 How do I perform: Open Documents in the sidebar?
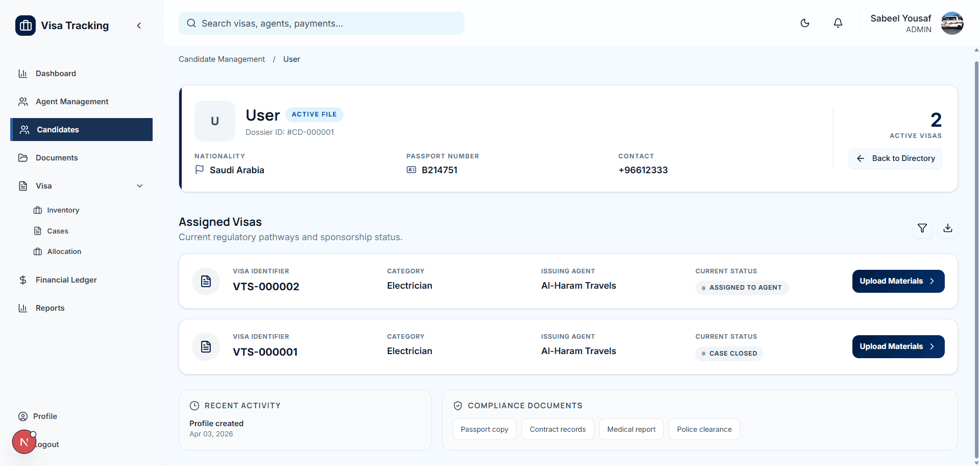(82, 158)
